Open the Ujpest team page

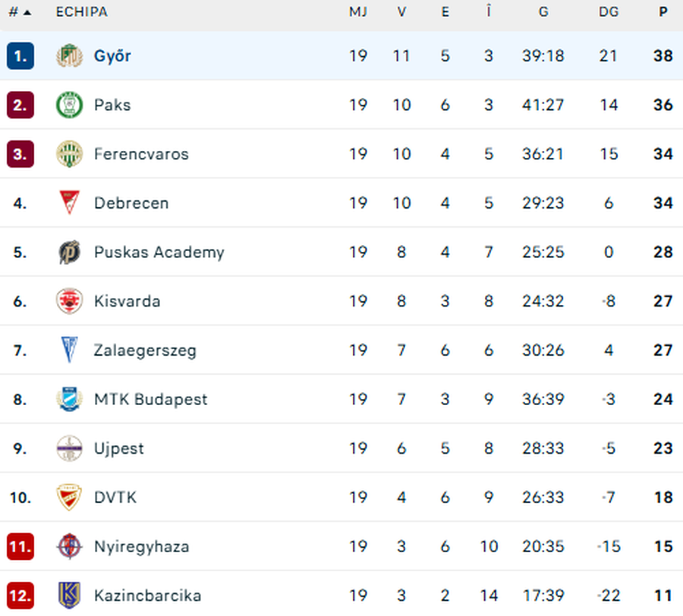pos(118,448)
